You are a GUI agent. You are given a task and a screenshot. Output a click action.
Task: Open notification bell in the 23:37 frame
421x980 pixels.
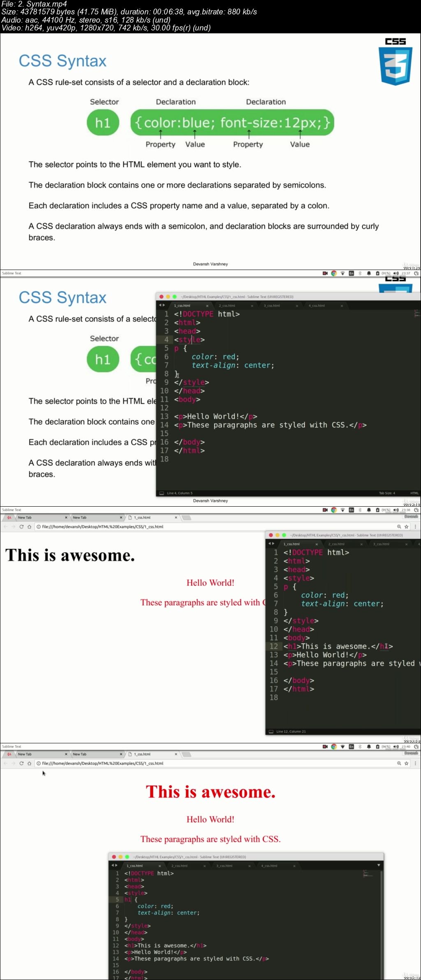click(369, 273)
